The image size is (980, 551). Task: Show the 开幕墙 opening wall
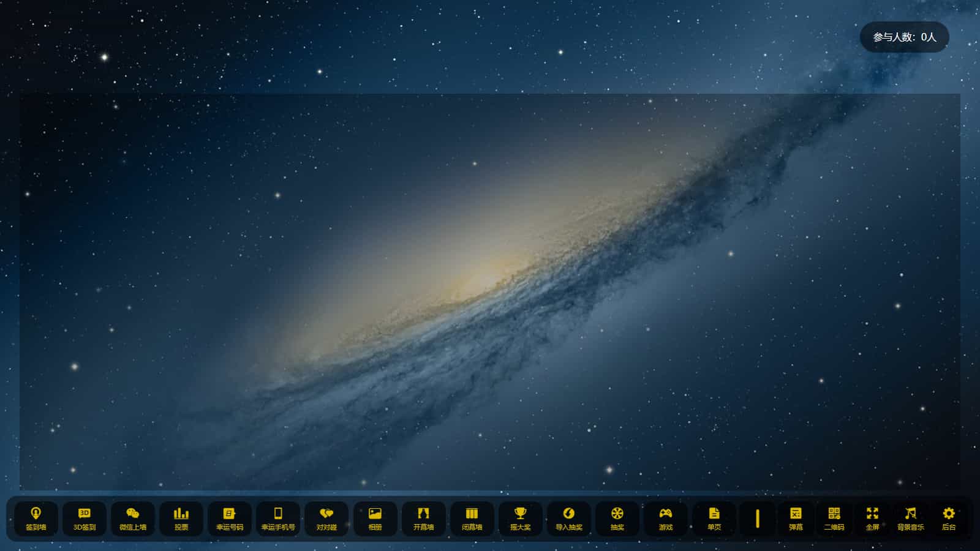click(423, 519)
